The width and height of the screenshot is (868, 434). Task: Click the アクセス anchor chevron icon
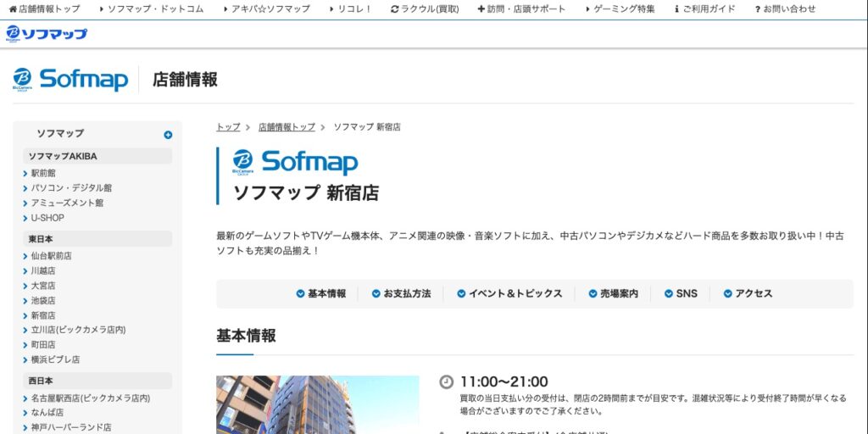(x=728, y=294)
